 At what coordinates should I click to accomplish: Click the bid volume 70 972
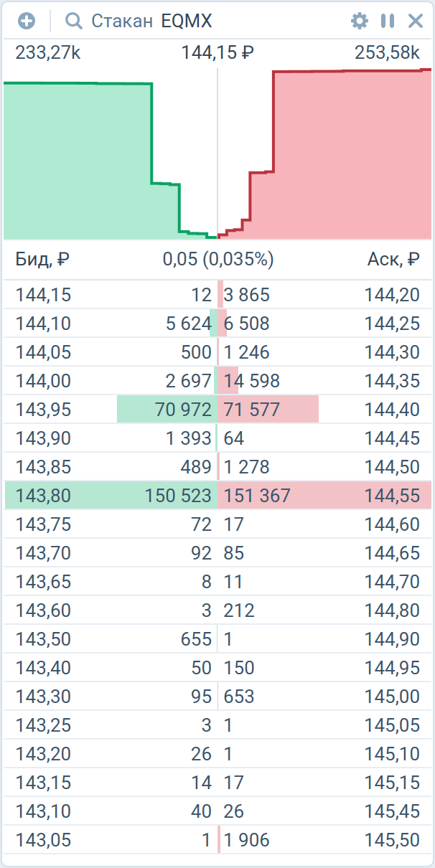pos(183,410)
